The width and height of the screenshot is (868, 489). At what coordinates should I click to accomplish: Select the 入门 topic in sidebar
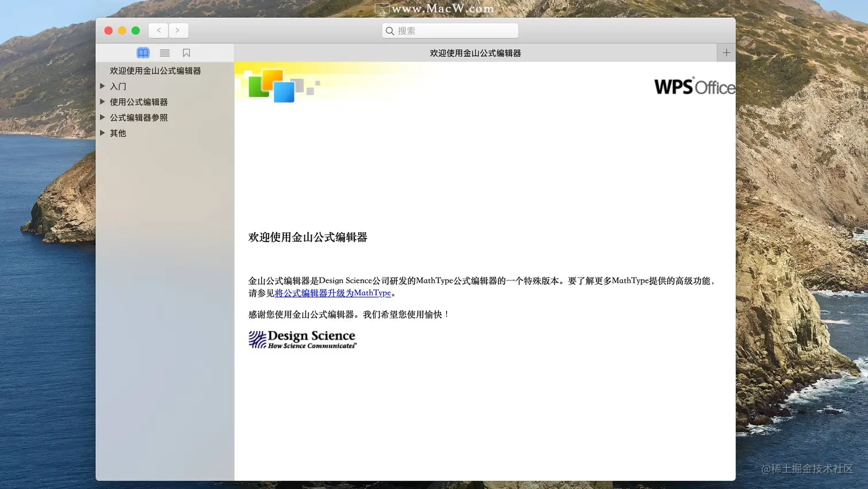tap(118, 86)
